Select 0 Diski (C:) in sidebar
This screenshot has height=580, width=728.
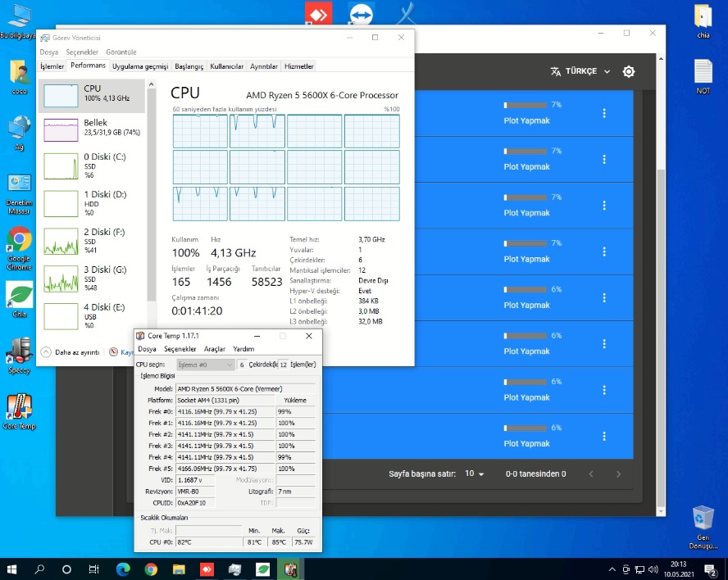pyautogui.click(x=92, y=165)
